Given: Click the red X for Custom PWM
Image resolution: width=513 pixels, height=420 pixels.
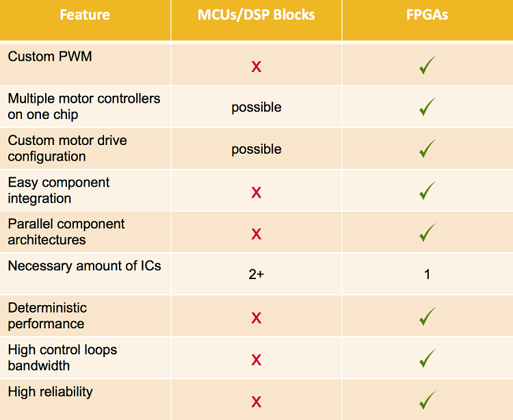Looking at the screenshot, I should [x=256, y=66].
